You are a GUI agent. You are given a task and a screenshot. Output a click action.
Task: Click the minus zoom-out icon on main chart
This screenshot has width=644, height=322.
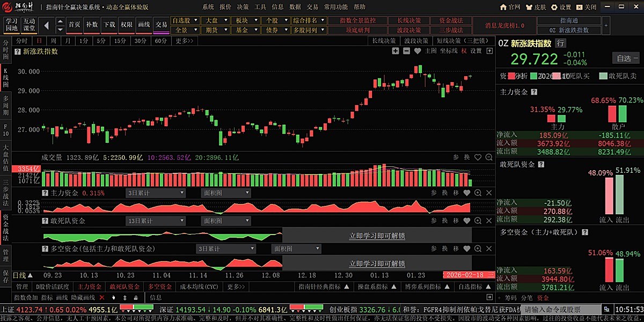pos(406,51)
